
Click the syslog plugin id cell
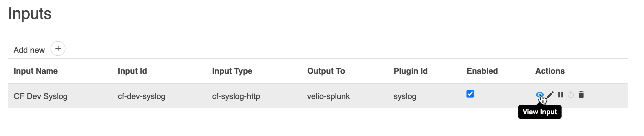pos(405,96)
